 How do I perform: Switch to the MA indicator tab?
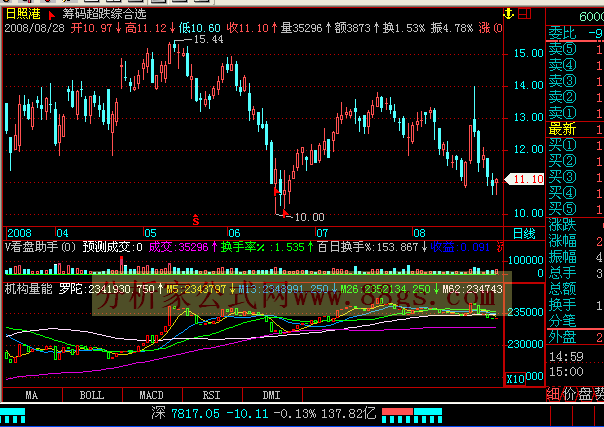click(x=32, y=395)
